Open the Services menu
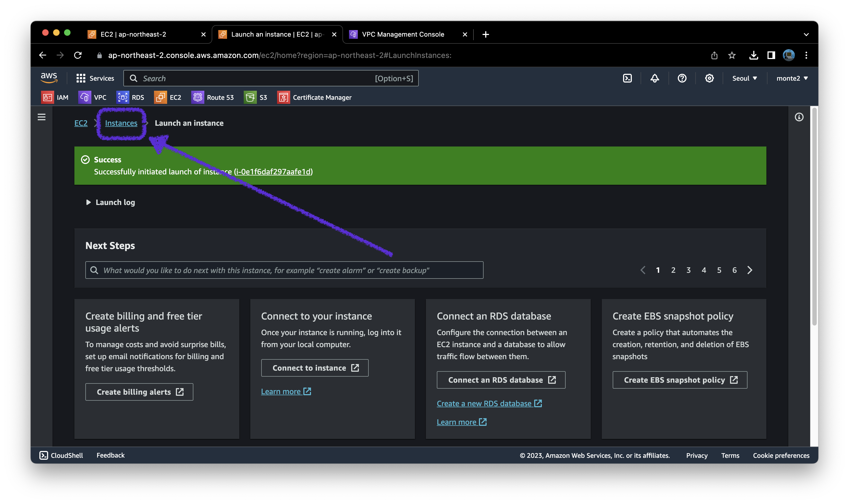This screenshot has width=849, height=504. tap(95, 78)
